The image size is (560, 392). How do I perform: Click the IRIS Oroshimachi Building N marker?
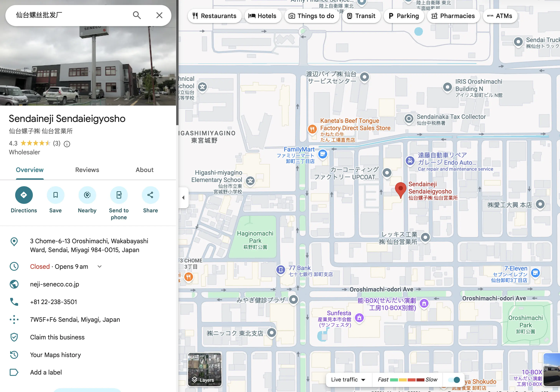447,87
